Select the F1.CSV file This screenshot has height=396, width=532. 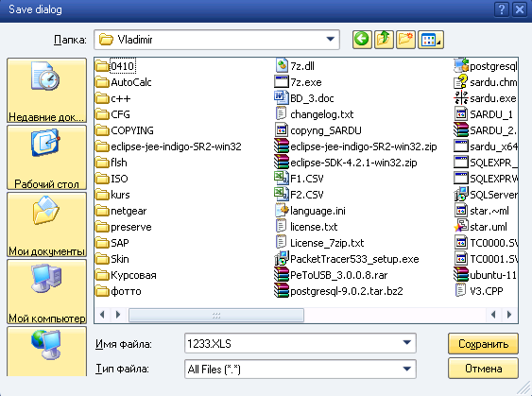[x=299, y=179]
